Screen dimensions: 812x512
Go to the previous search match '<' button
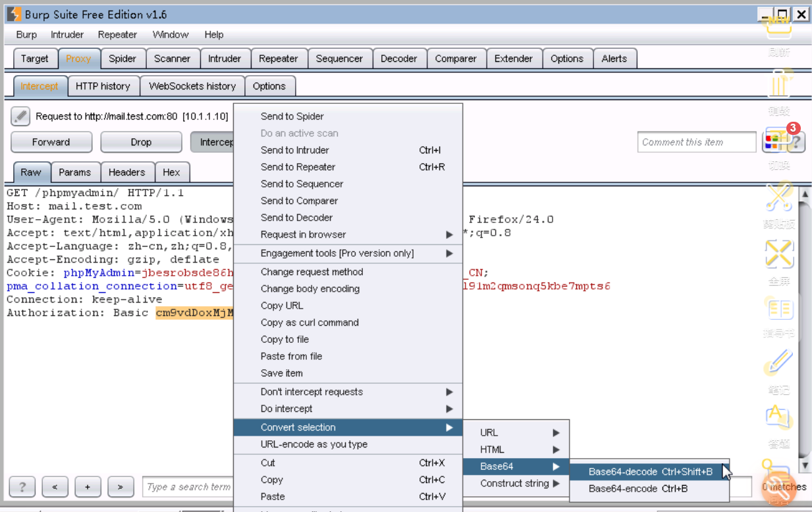pos(55,487)
